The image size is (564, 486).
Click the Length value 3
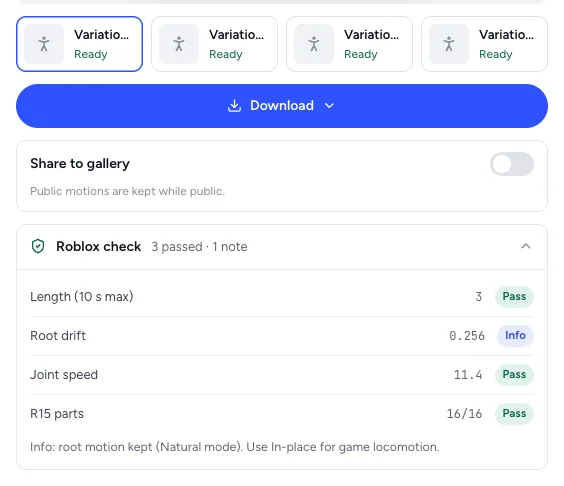click(x=478, y=297)
